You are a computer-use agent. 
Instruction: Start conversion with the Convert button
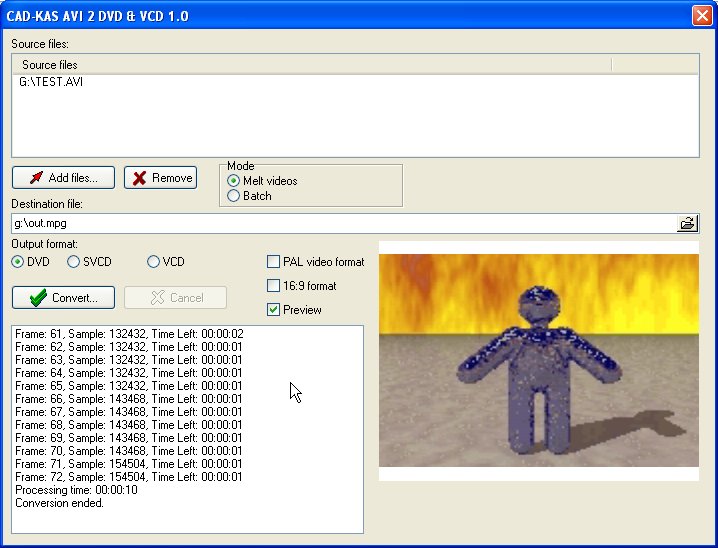63,297
